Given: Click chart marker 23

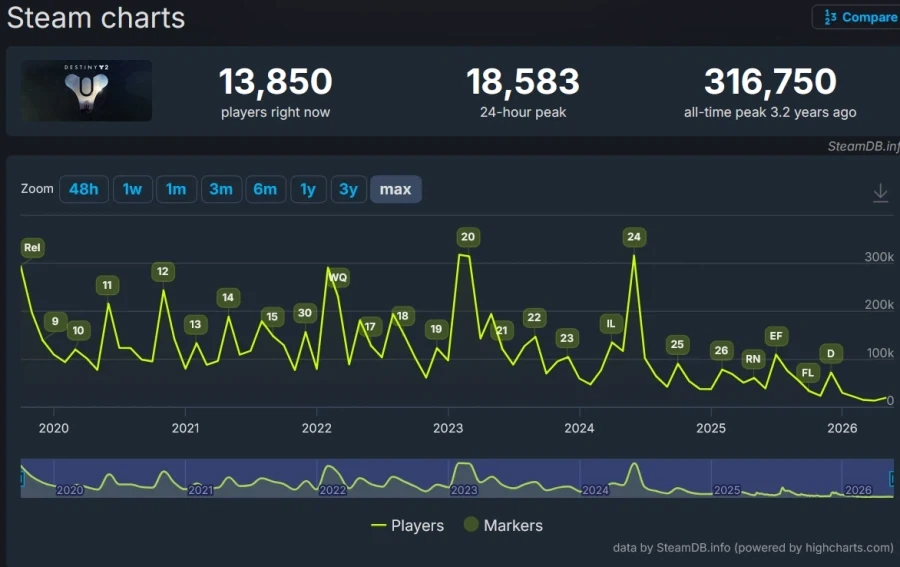Looking at the screenshot, I should tap(567, 338).
